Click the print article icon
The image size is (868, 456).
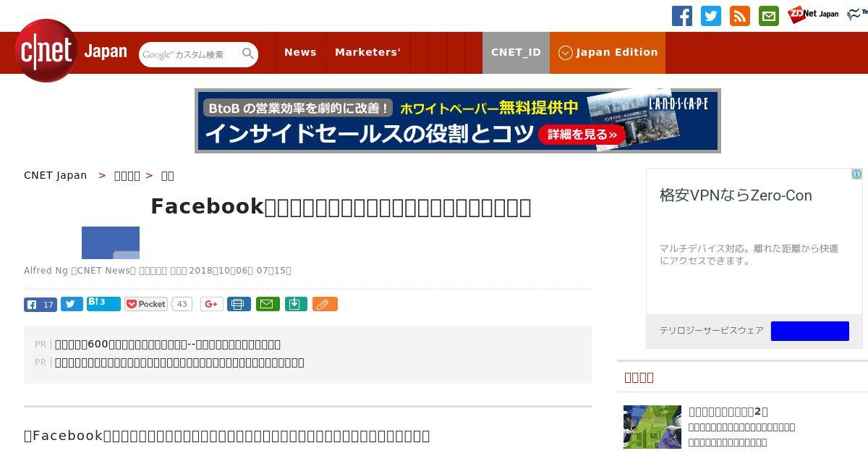point(239,304)
